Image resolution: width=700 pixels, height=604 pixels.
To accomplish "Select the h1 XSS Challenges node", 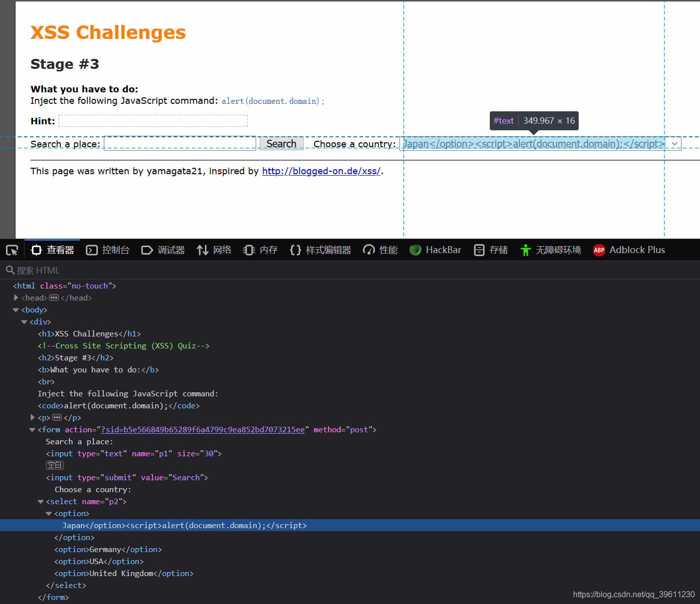I will [x=89, y=334].
